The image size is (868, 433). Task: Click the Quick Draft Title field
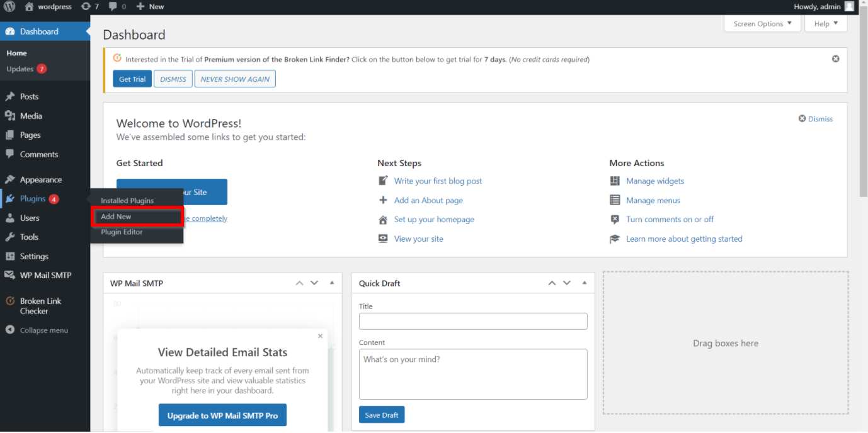tap(473, 321)
